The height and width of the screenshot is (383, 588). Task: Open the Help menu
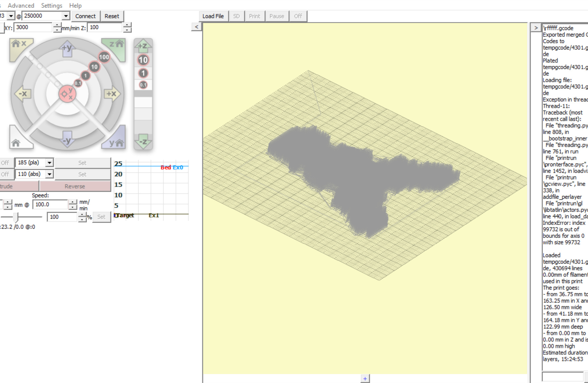75,5
